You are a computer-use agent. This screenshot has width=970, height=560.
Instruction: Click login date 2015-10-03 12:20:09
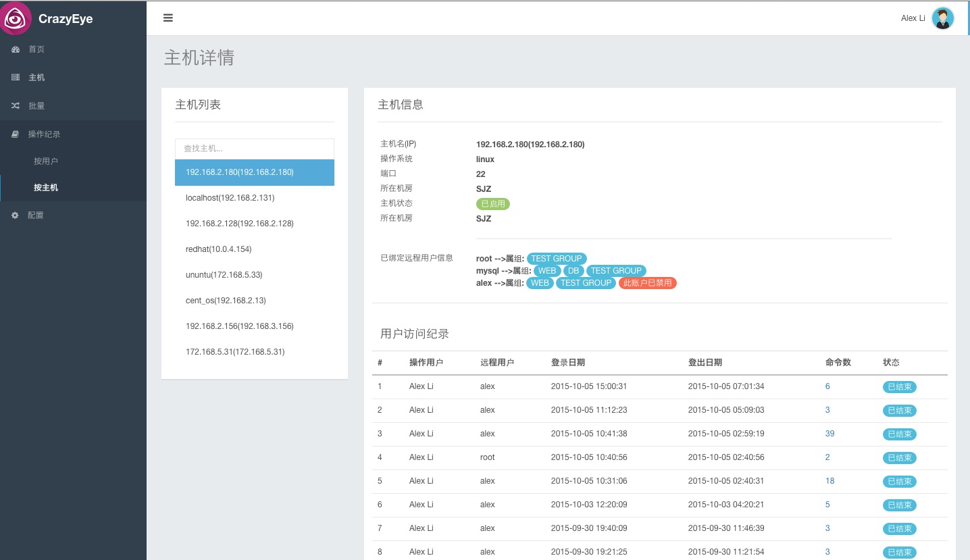589,505
